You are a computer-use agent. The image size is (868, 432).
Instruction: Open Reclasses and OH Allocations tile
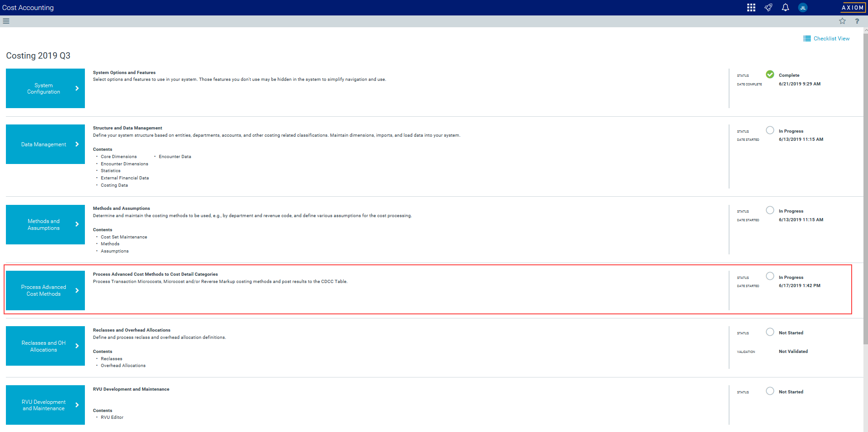[x=45, y=346]
